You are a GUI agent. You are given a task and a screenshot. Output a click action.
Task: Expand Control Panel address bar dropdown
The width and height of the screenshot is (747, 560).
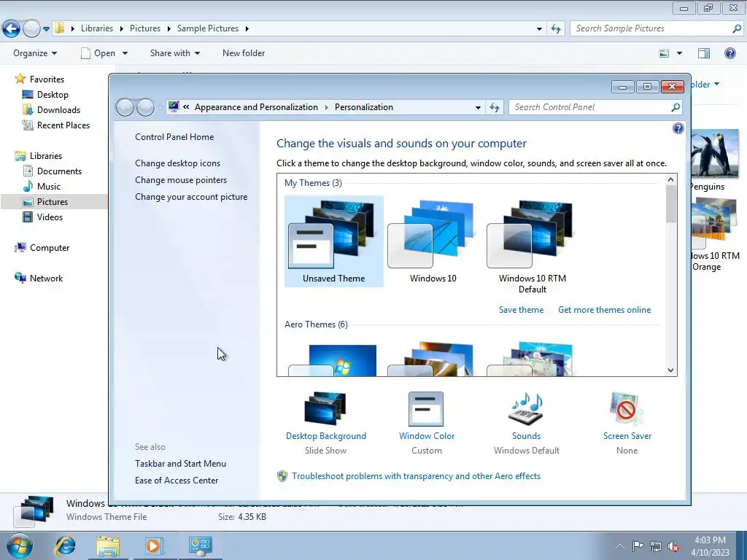[x=478, y=108]
